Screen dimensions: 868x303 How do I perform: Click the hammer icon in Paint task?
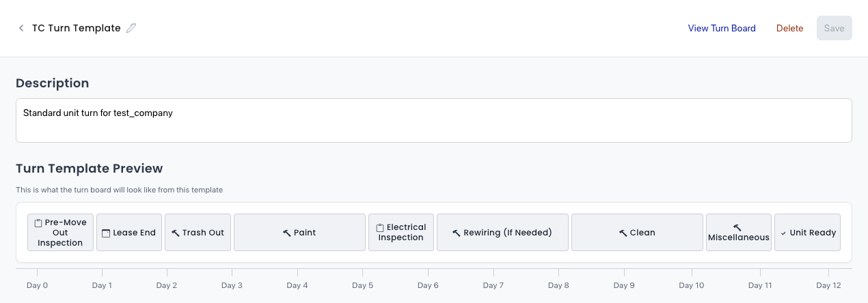pos(287,233)
